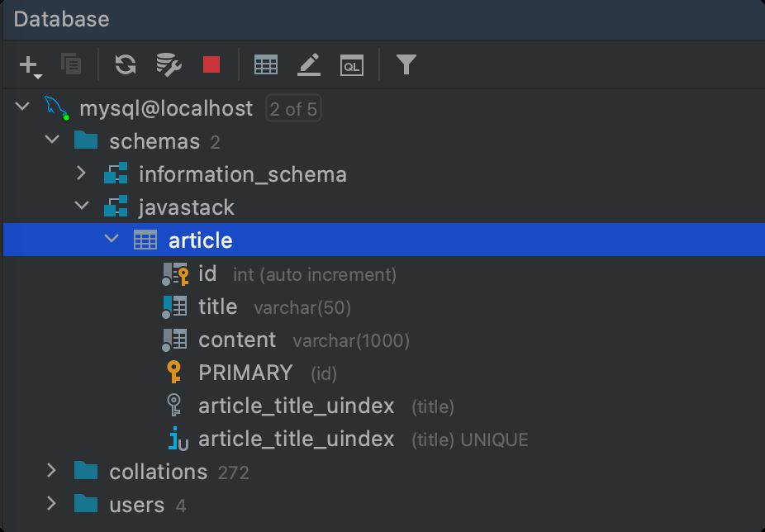Expand the information_schema node
The height and width of the screenshot is (532, 765).
coord(81,173)
